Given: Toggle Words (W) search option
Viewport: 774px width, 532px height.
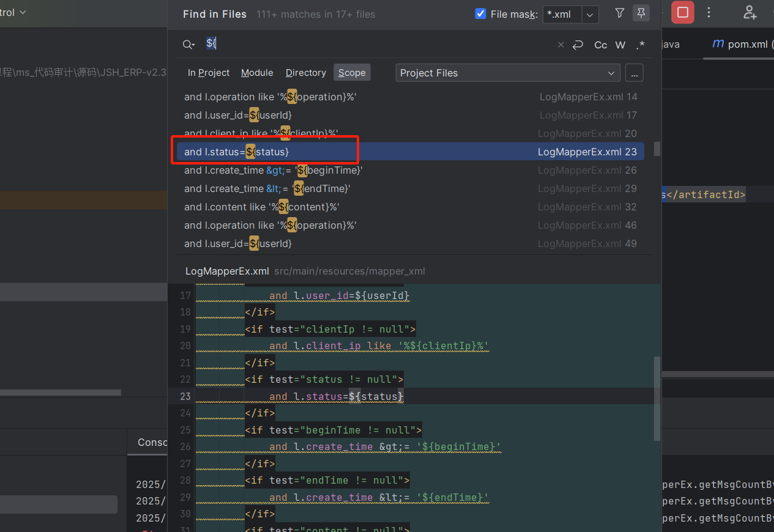Looking at the screenshot, I should coord(620,45).
